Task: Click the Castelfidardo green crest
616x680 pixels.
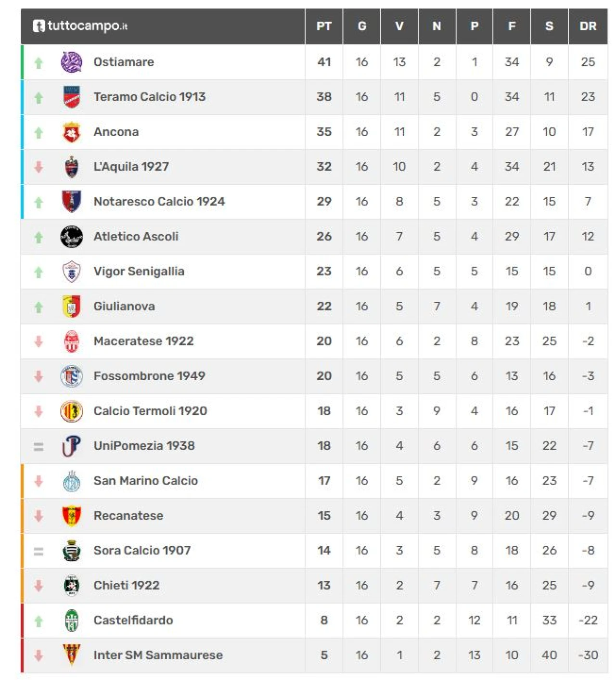Action: (71, 620)
